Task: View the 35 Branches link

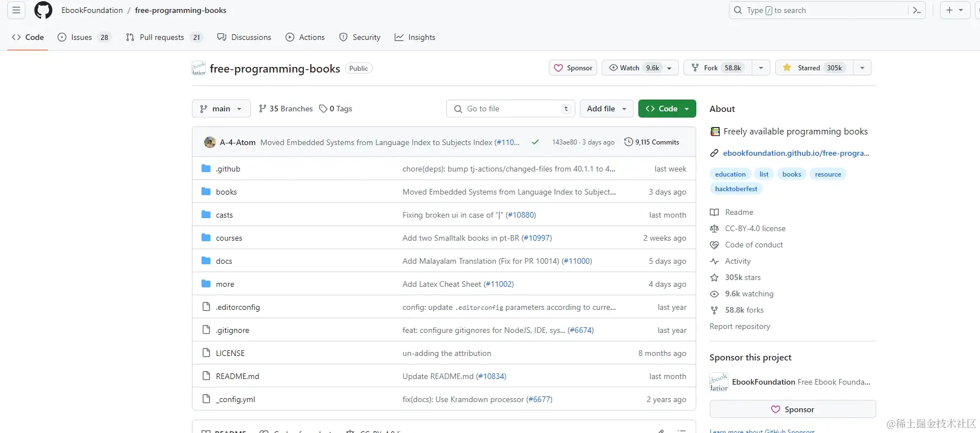Action: click(286, 109)
